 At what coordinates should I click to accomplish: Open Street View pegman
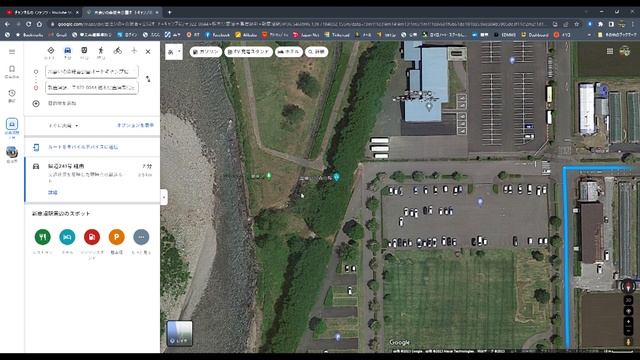pyautogui.click(x=629, y=341)
